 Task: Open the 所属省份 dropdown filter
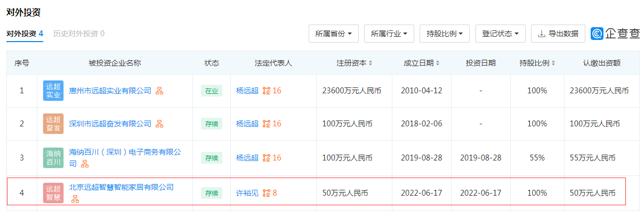click(334, 34)
